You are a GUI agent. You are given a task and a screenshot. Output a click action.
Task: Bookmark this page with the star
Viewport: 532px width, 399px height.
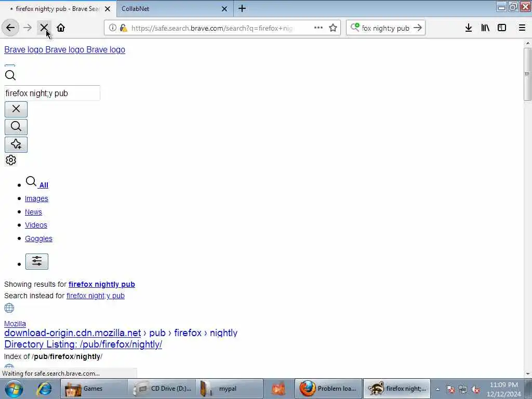[x=333, y=28]
